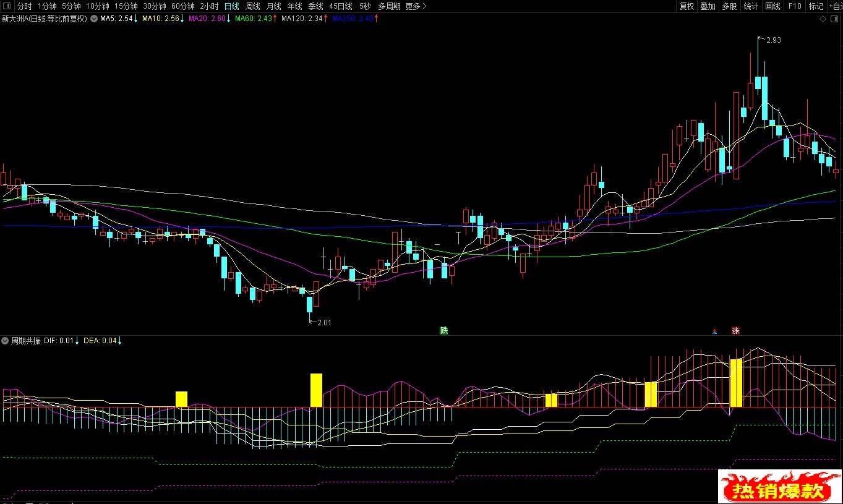Switch to 分时 time-sharing view
843x504 pixels.
point(24,6)
